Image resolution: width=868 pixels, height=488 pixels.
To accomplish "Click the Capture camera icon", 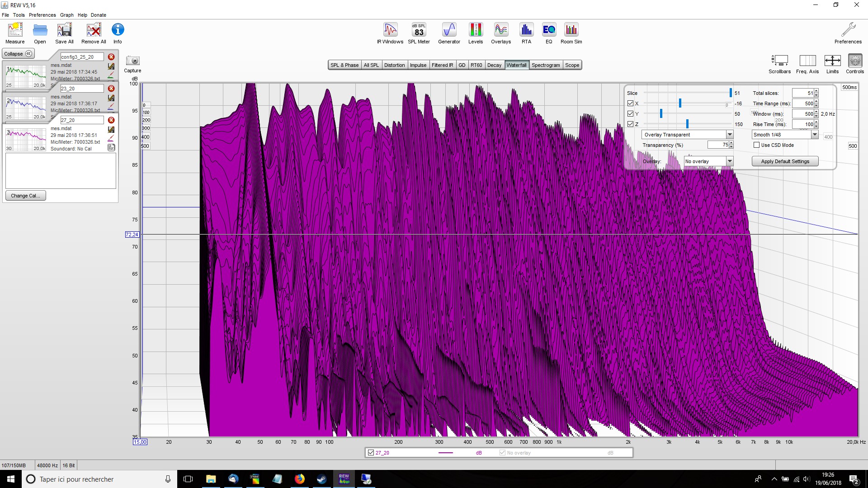I will pos(132,61).
